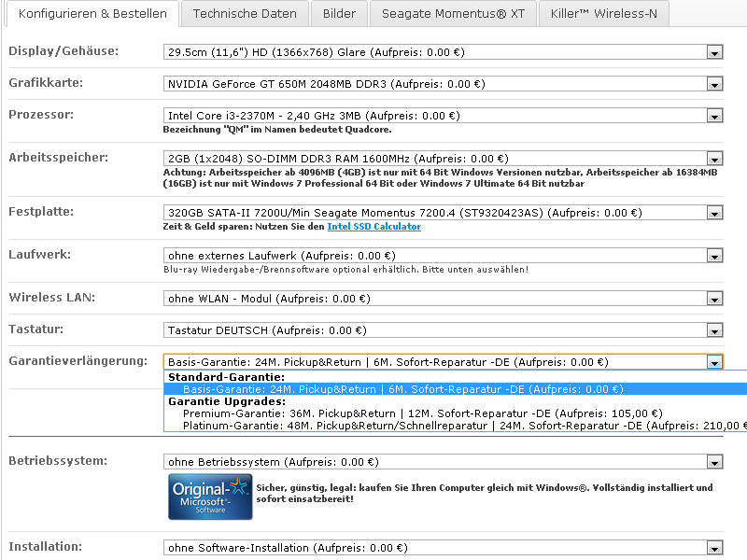
Task: Select Premium-Garantie 36M option
Action: pyautogui.click(x=455, y=413)
